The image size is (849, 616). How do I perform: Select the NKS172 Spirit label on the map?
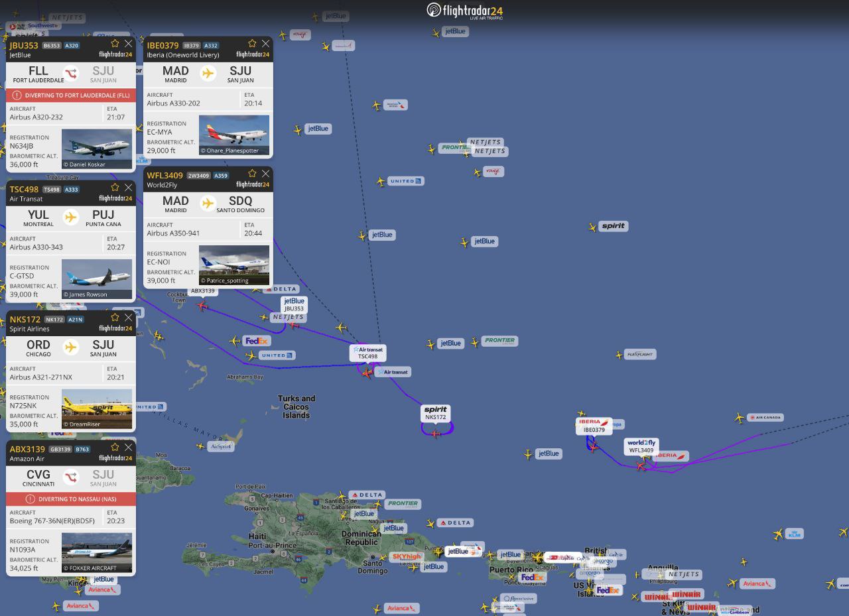[x=436, y=413]
